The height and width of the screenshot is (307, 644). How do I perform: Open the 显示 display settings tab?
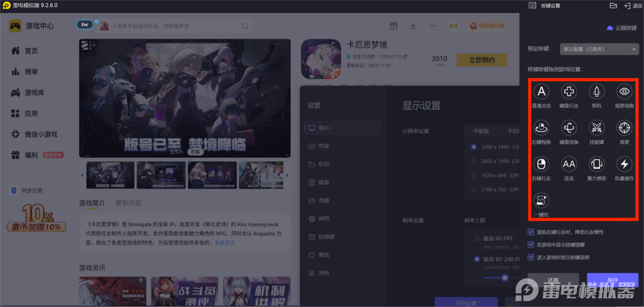[343, 128]
